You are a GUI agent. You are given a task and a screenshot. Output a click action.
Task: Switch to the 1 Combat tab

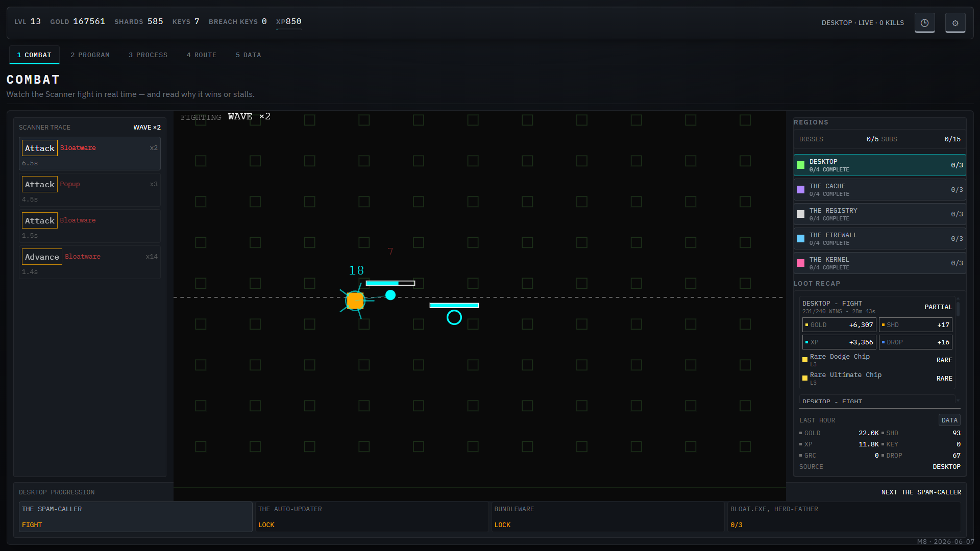pos(34,55)
